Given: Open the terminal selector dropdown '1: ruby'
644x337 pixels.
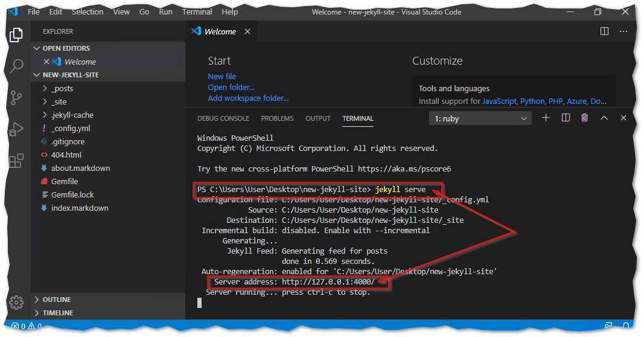Looking at the screenshot, I should [x=480, y=118].
